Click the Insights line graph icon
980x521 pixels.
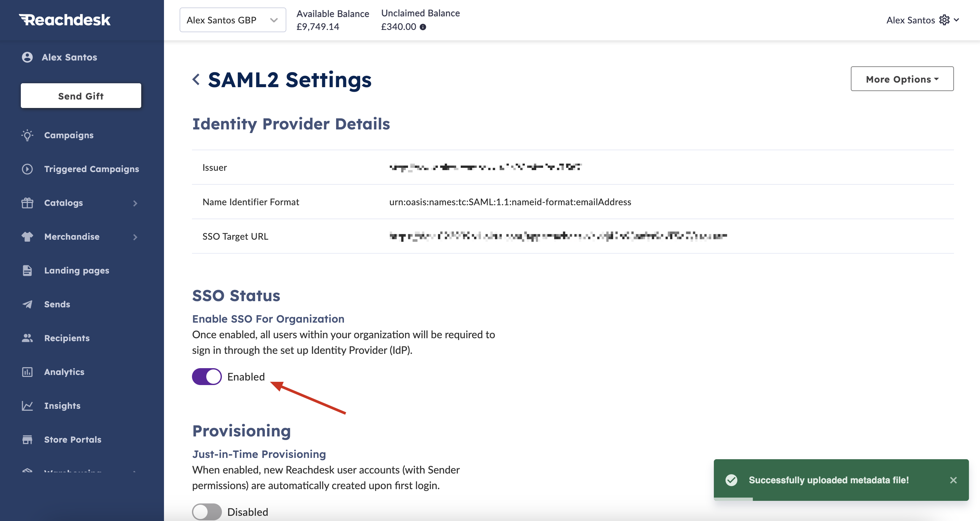point(27,406)
